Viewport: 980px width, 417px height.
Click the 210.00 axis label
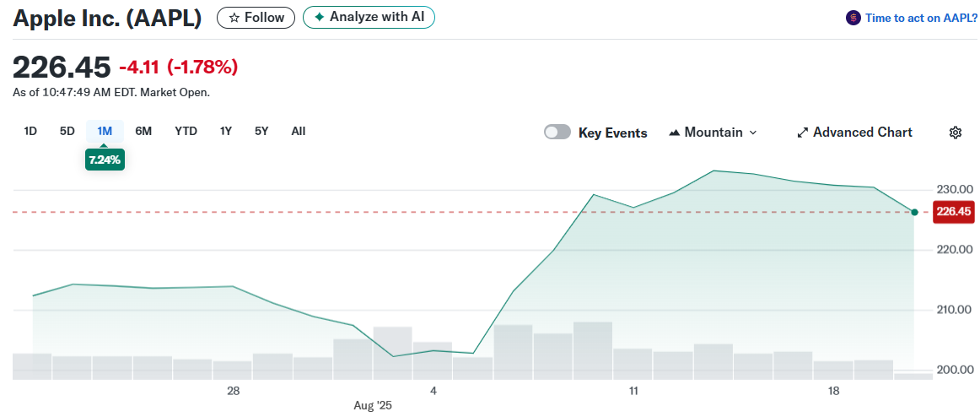[956, 310]
